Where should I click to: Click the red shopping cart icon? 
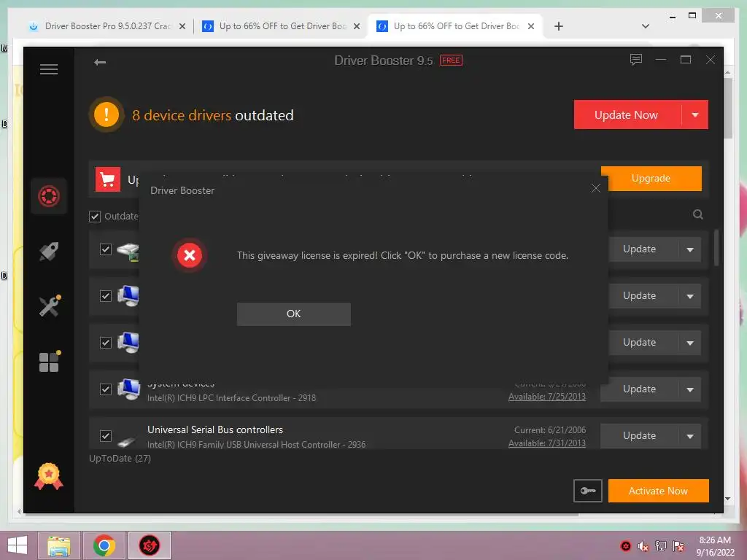108,179
